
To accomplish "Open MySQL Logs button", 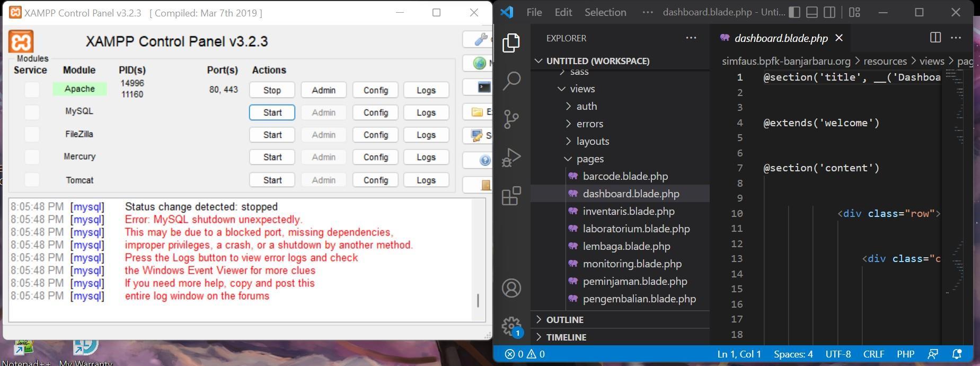I will pyautogui.click(x=426, y=112).
